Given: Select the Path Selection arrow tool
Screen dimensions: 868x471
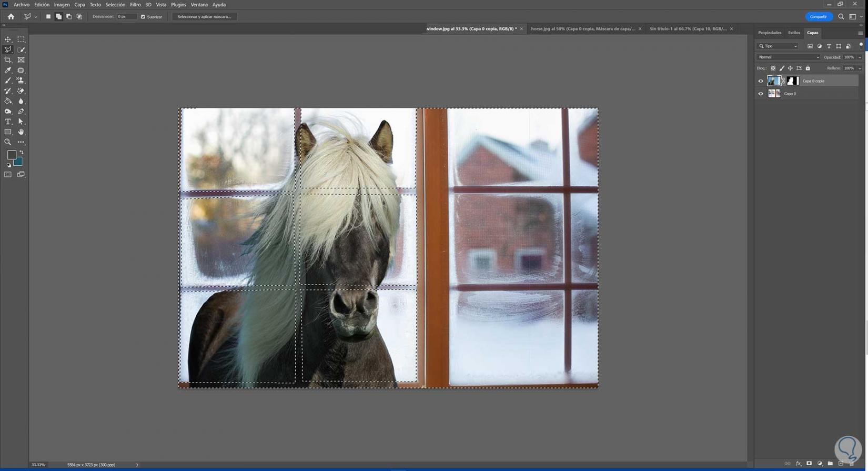Looking at the screenshot, I should (21, 122).
